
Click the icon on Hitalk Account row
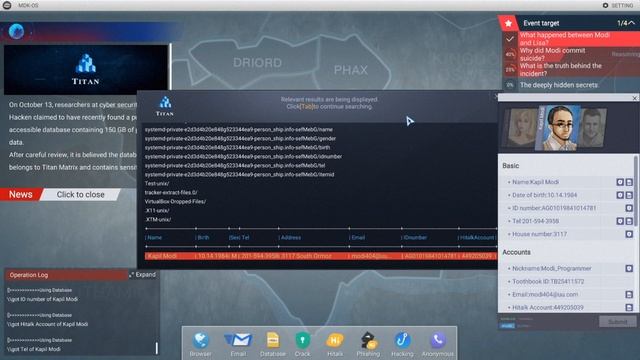pos(629,308)
